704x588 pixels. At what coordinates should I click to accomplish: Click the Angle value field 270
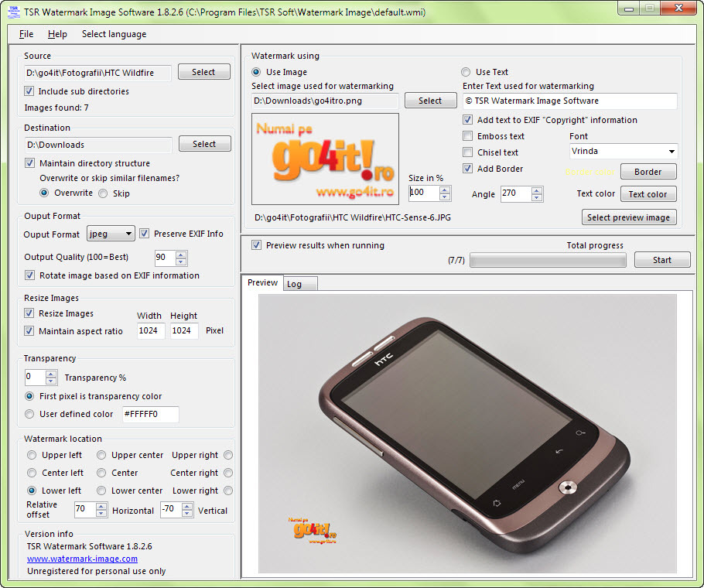(516, 193)
